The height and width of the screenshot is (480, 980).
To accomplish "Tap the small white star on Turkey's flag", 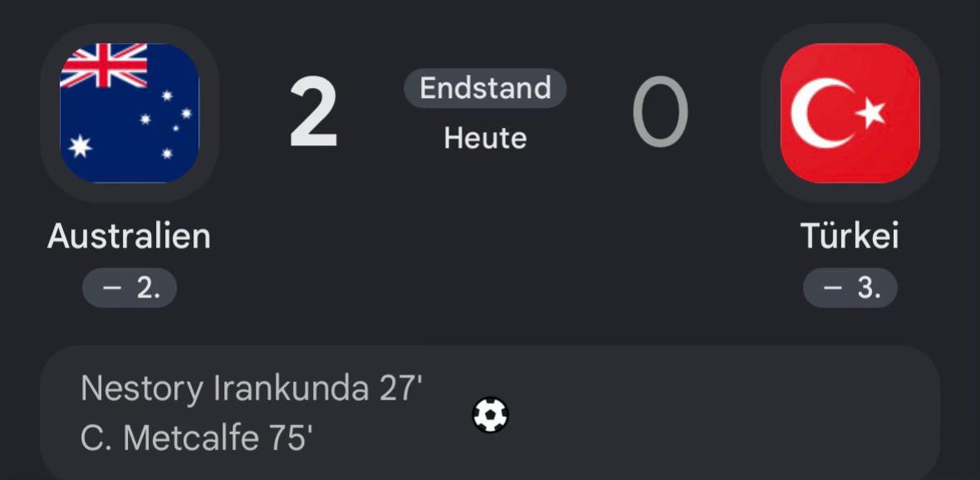I will point(870,113).
